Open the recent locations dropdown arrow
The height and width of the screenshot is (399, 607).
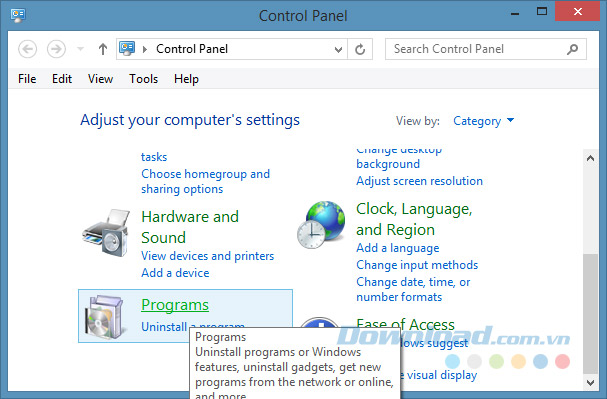point(80,49)
